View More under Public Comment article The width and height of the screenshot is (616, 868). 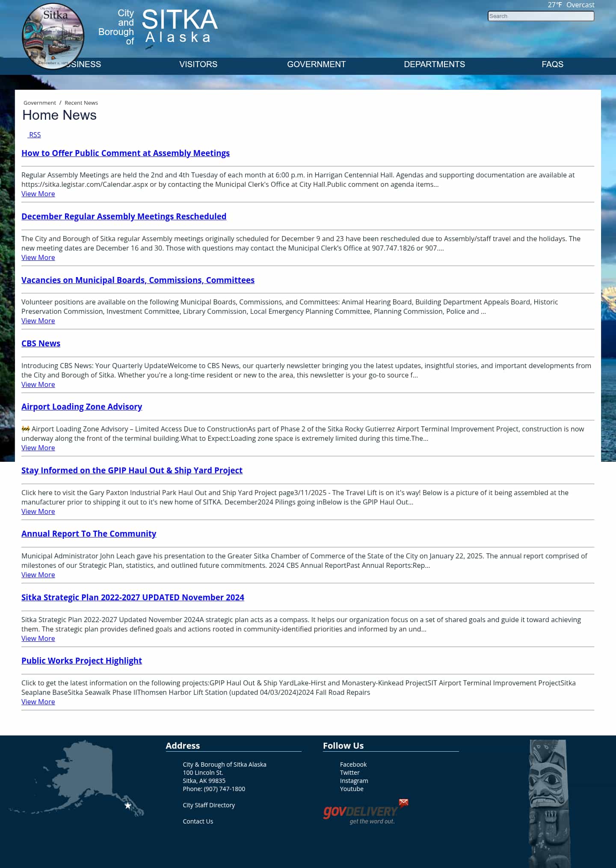pos(38,194)
